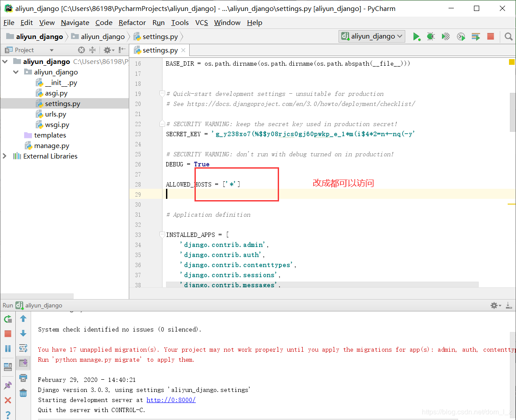Image resolution: width=516 pixels, height=420 pixels.
Task: Select the settings.py editor tab
Action: (160, 50)
